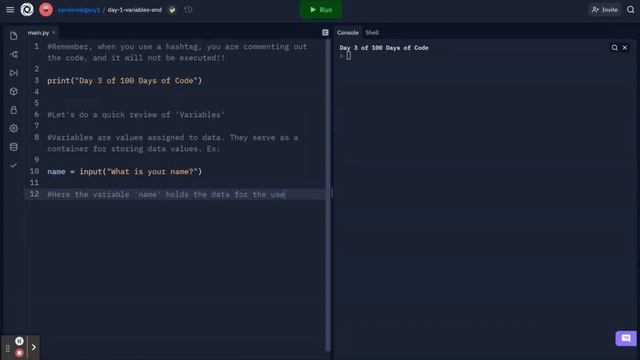The width and height of the screenshot is (640, 360).
Task: Open the Version control sidebar panel
Action: tap(14, 54)
